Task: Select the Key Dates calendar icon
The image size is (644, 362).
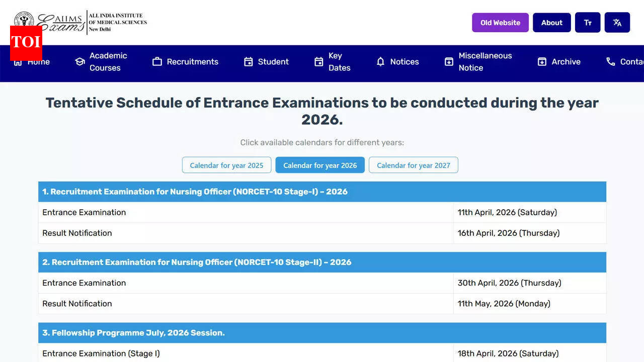Action: [x=318, y=61]
